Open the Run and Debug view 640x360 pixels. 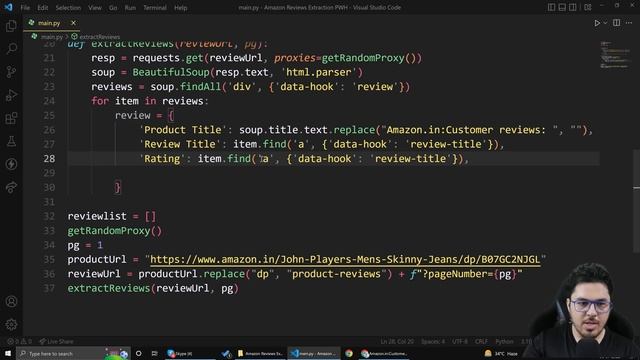tap(11, 95)
